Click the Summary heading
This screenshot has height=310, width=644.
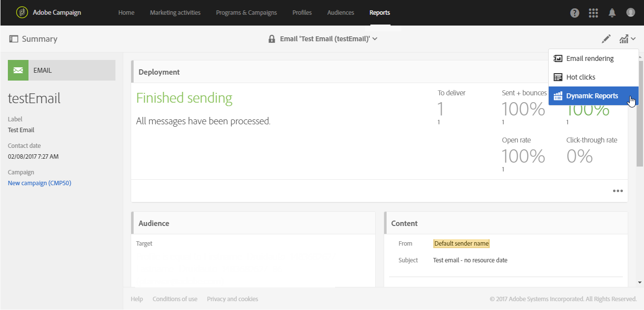pos(40,39)
